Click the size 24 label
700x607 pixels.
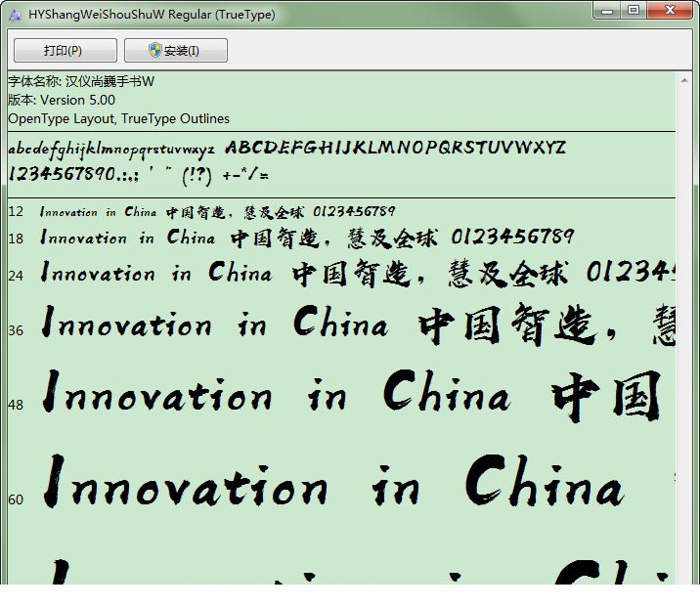coord(16,276)
